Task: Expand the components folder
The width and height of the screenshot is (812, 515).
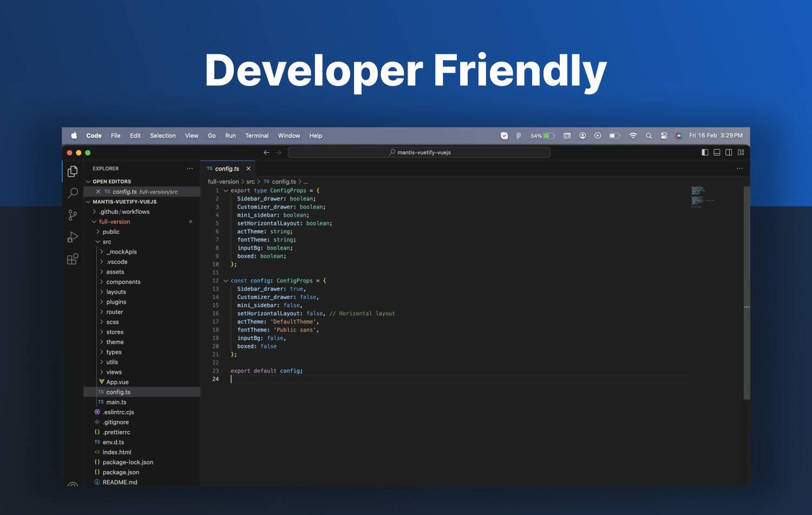Action: [123, 282]
